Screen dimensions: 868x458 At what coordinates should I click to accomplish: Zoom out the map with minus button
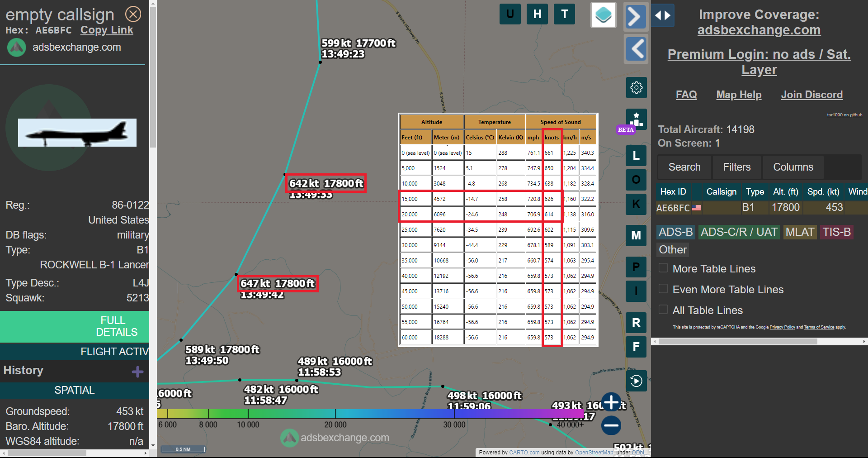(x=611, y=425)
